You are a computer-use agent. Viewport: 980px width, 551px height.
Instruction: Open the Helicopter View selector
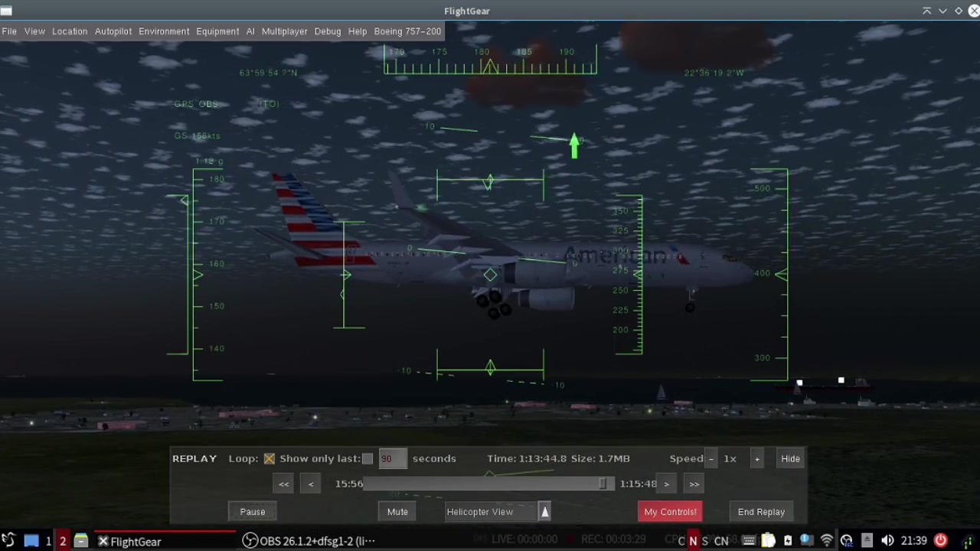click(x=480, y=511)
